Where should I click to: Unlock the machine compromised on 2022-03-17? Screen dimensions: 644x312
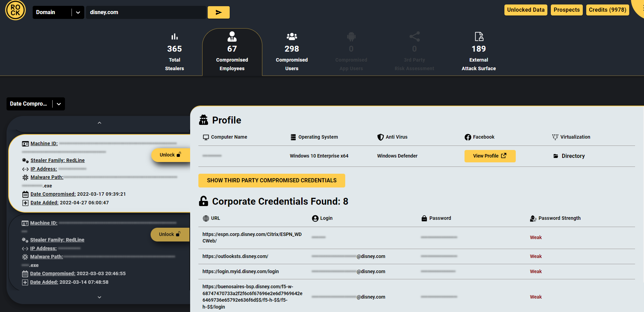pos(171,155)
